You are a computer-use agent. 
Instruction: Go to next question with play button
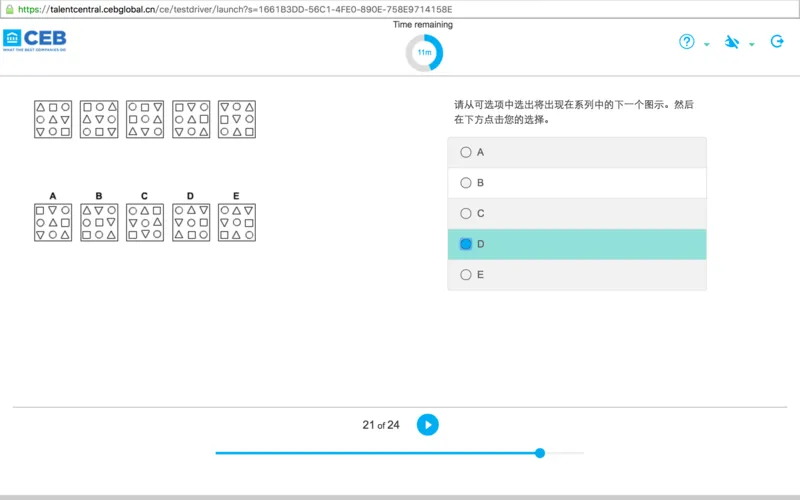pos(428,424)
